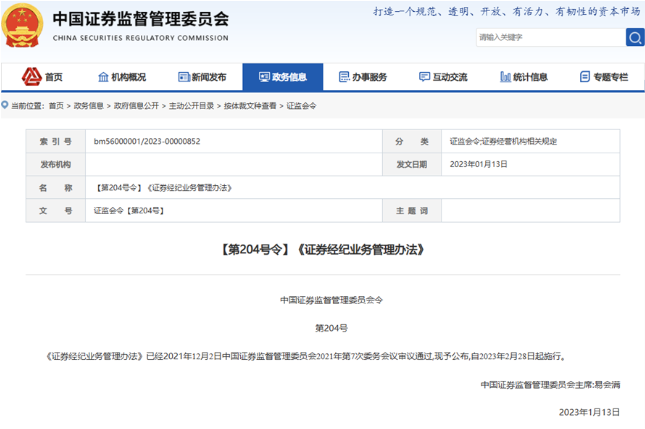
Task: Focus the keyword search input field
Action: click(551, 37)
